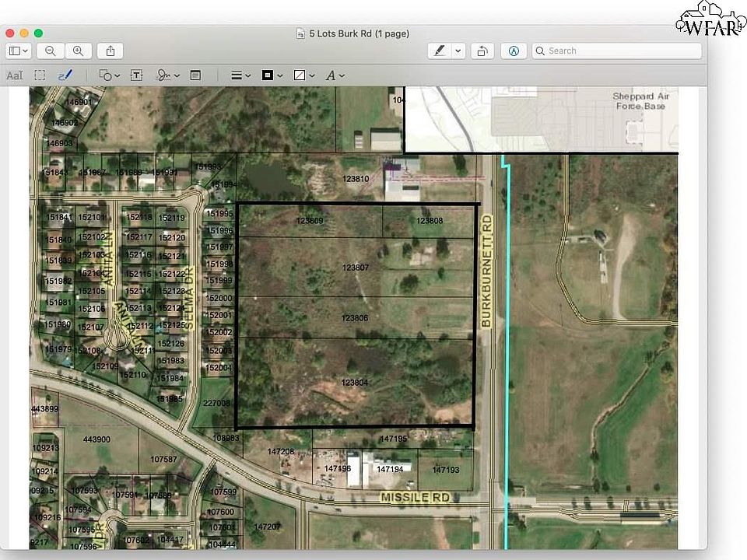Click parcel number 147207
This screenshot has width=747, height=560.
tap(267, 527)
